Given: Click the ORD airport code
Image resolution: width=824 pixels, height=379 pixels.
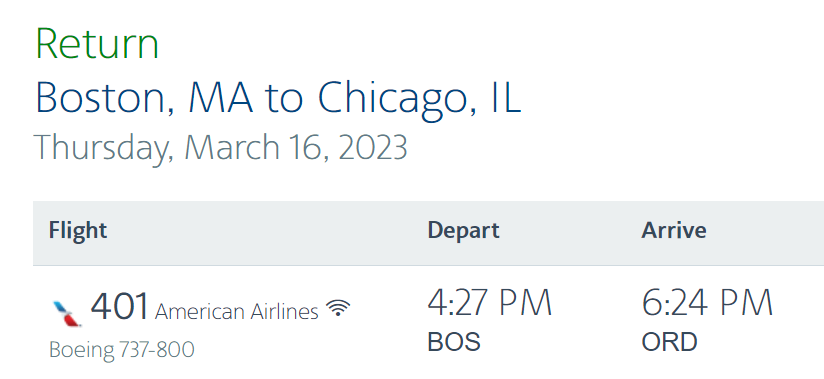Looking at the screenshot, I should pyautogui.click(x=670, y=342).
